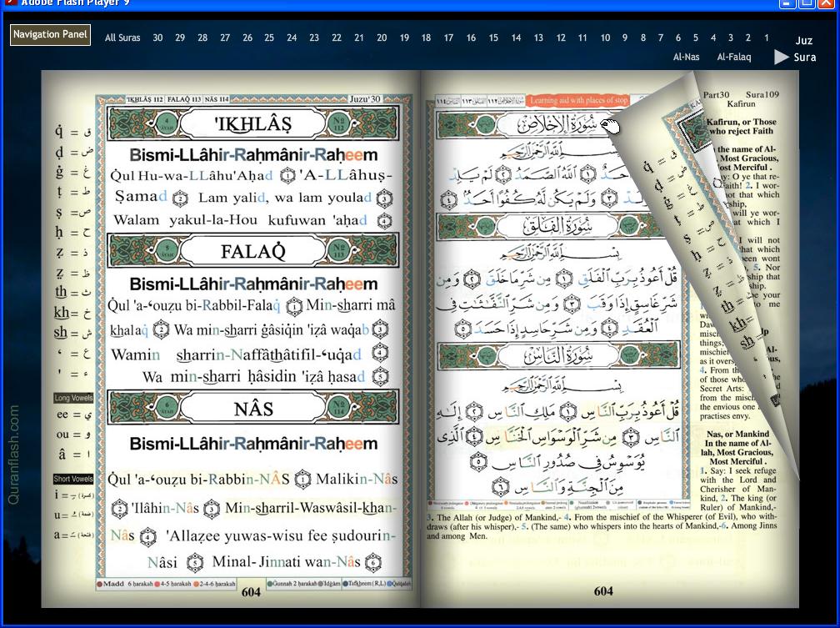Viewport: 840px width, 628px height.
Task: Click the Arabic An-Nas title banner
Action: click(558, 355)
